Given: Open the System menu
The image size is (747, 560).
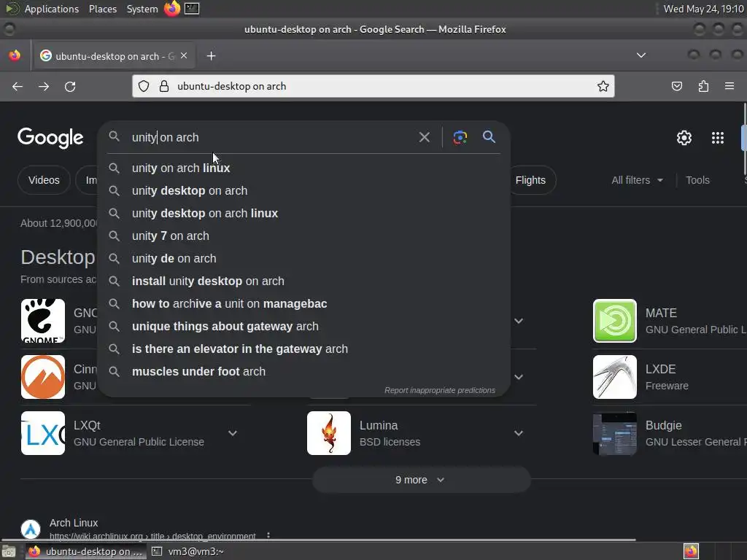Looking at the screenshot, I should [x=142, y=9].
